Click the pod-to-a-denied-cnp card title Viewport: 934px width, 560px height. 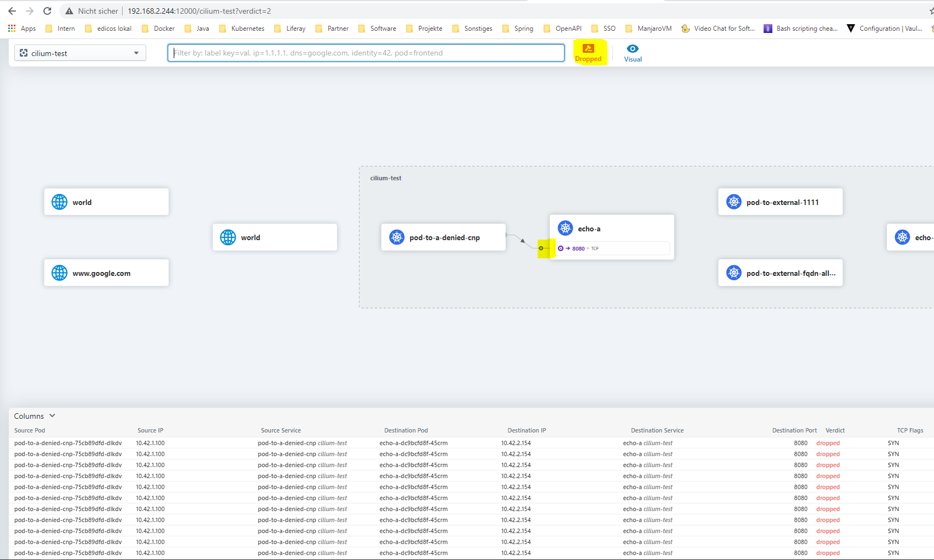tap(444, 237)
